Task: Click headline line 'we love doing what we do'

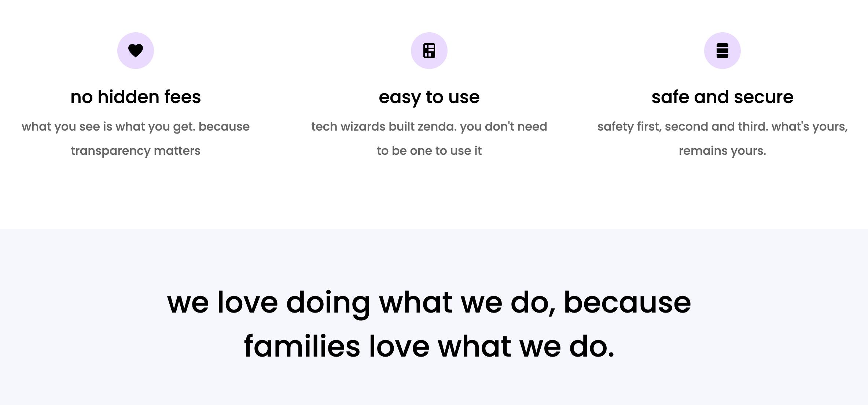Action: point(429,303)
